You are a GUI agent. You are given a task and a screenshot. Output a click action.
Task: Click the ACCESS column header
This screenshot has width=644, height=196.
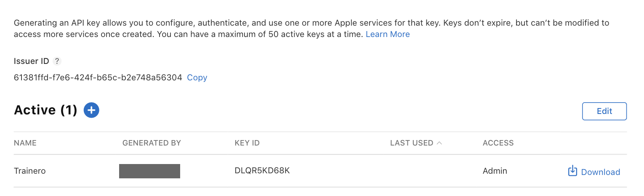coord(498,143)
